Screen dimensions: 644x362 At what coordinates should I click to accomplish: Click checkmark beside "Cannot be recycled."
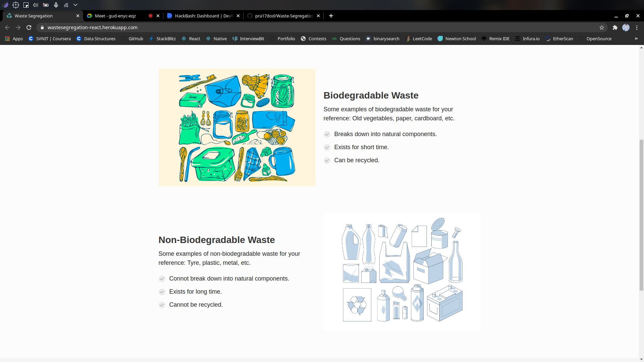point(162,305)
